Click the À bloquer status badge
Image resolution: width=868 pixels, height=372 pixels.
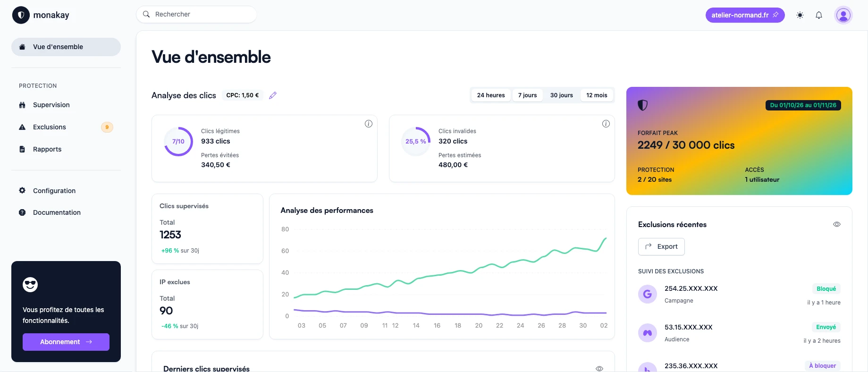coord(822,366)
